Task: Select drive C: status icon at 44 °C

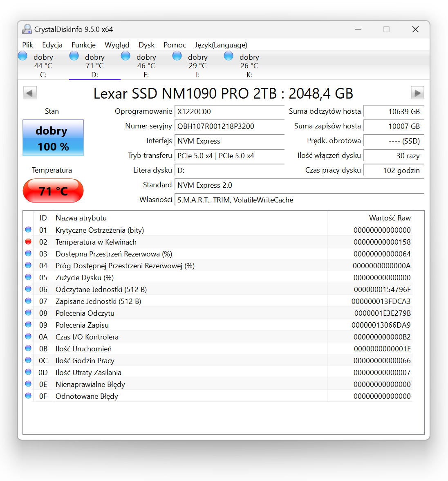Action: point(23,56)
